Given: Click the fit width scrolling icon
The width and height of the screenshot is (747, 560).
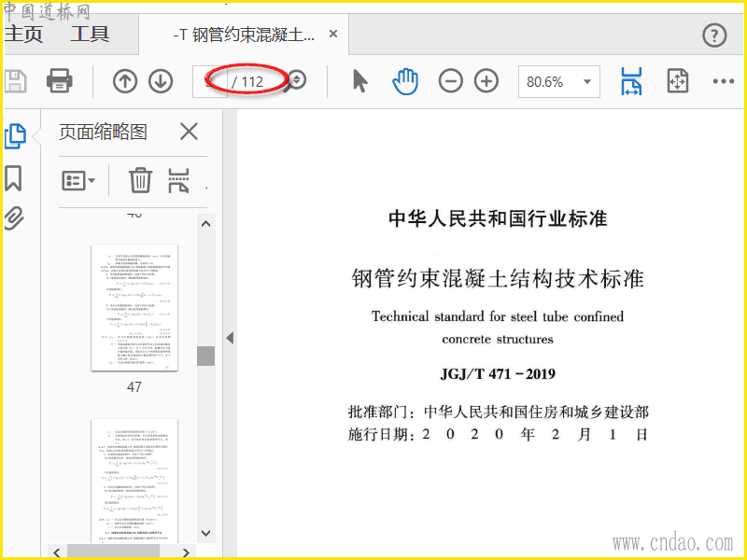Looking at the screenshot, I should click(631, 81).
